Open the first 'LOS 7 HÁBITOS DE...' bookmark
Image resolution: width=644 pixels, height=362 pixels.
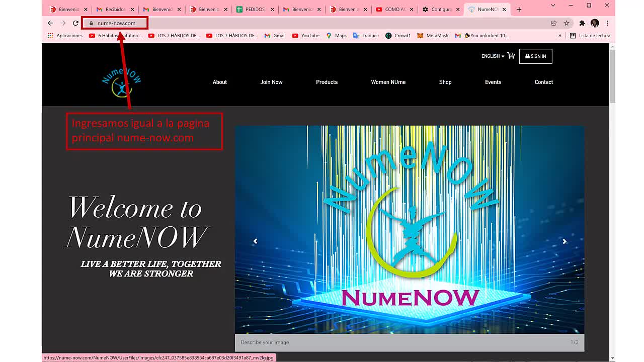tap(174, 36)
